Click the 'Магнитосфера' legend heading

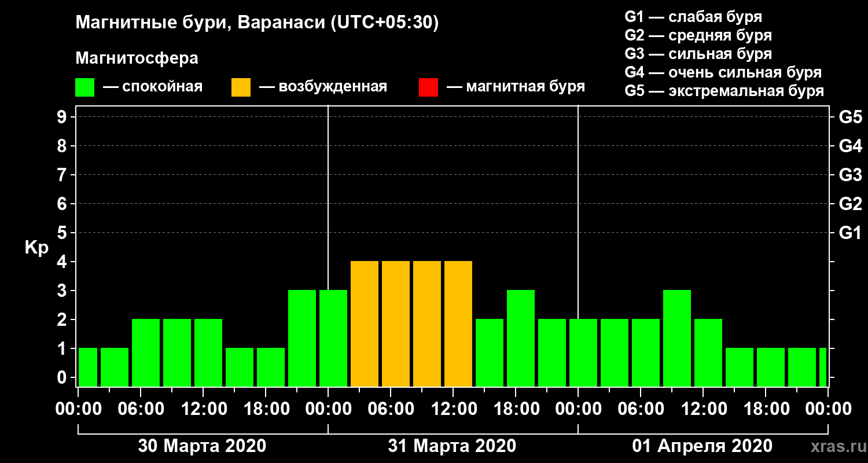[137, 58]
